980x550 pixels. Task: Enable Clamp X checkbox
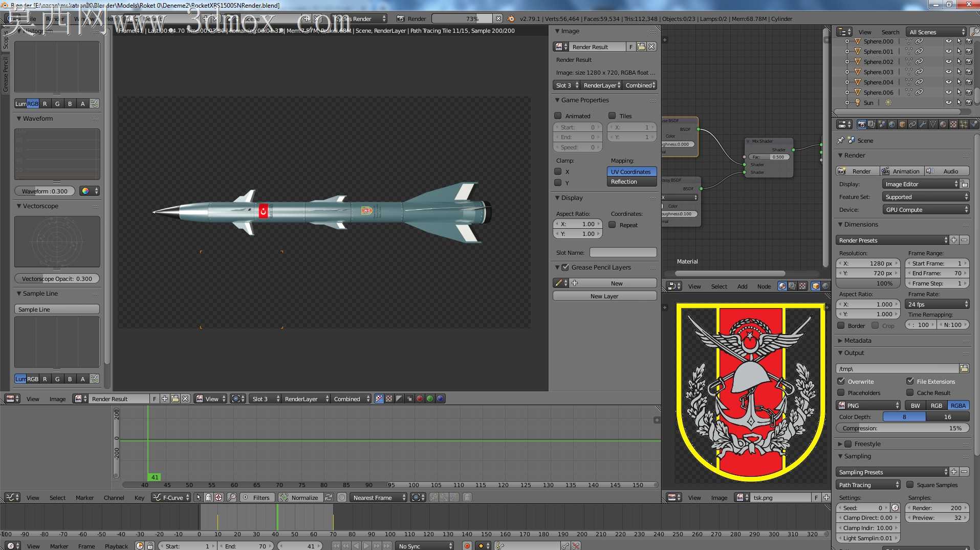coord(558,171)
